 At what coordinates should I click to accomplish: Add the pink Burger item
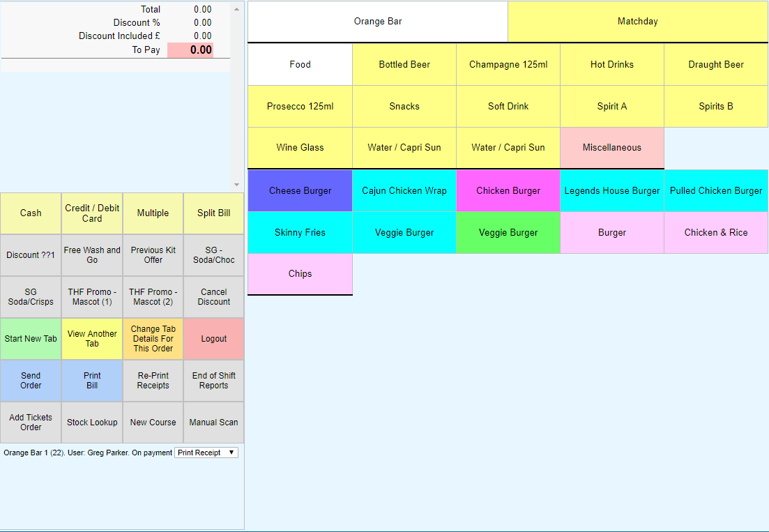(x=612, y=232)
